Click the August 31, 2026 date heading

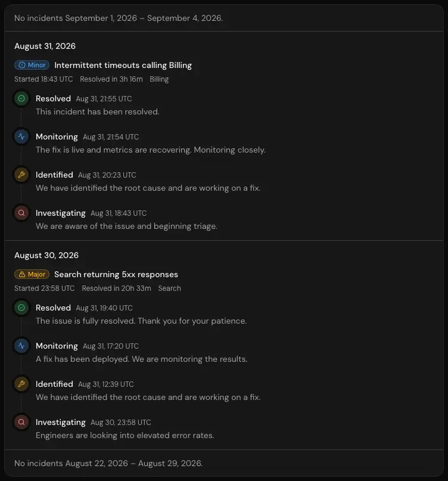click(45, 46)
